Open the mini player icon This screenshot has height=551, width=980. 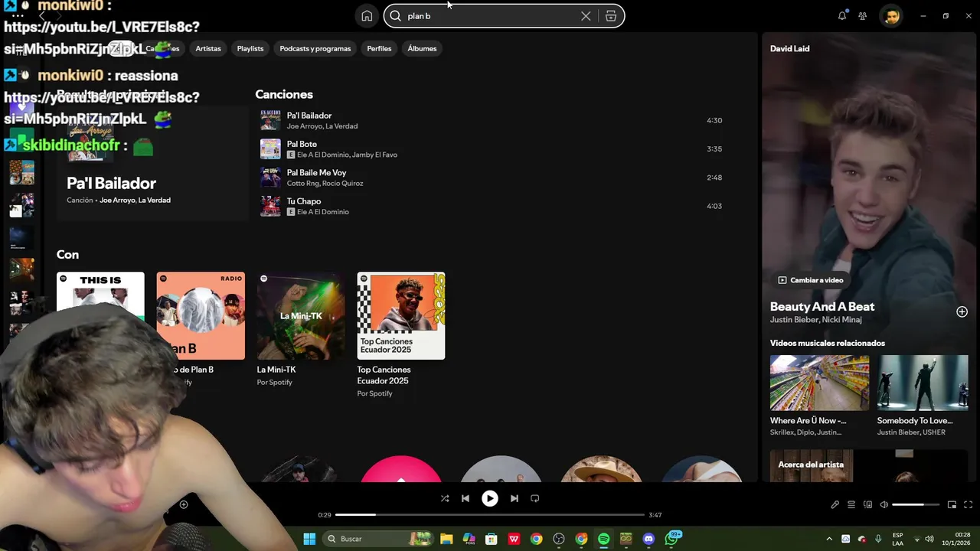tap(952, 504)
